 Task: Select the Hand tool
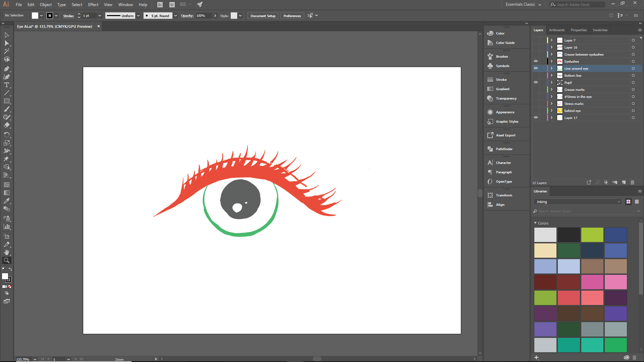pyautogui.click(x=6, y=252)
